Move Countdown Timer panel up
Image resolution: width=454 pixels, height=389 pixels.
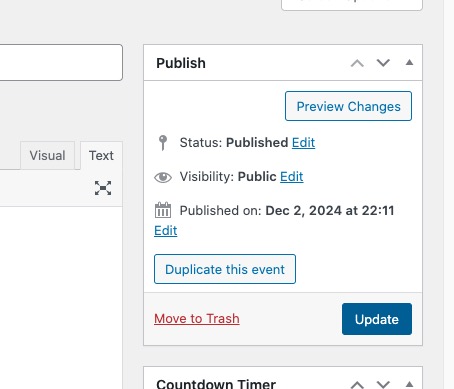coord(357,384)
